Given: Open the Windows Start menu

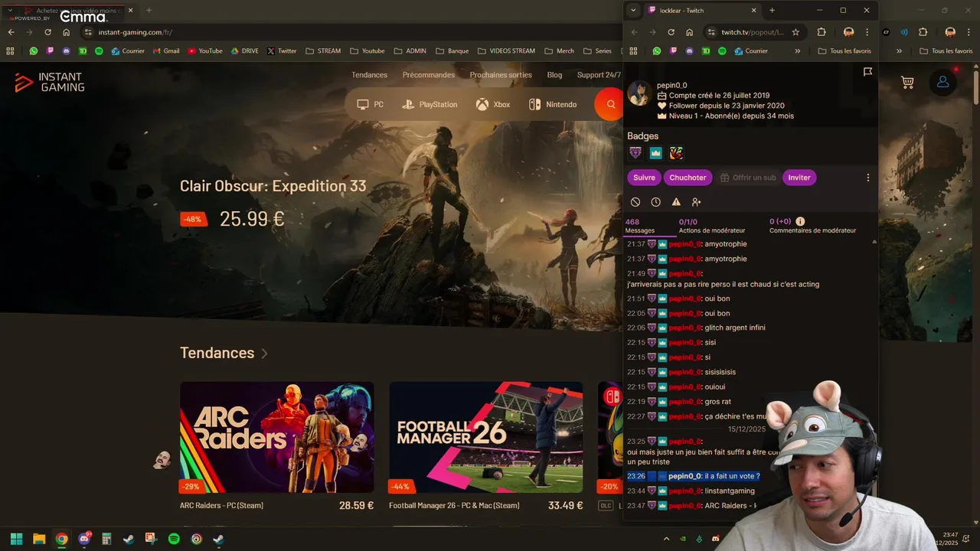Looking at the screenshot, I should [x=16, y=539].
